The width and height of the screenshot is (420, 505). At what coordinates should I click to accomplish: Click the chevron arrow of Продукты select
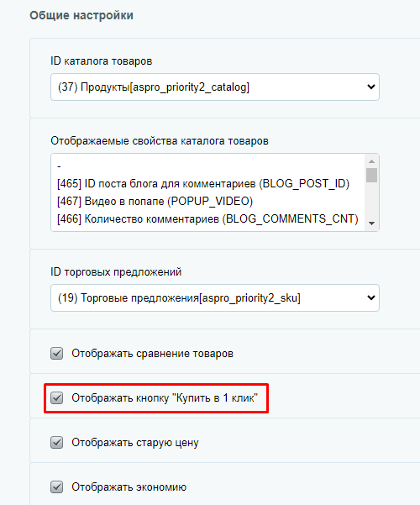tap(371, 87)
